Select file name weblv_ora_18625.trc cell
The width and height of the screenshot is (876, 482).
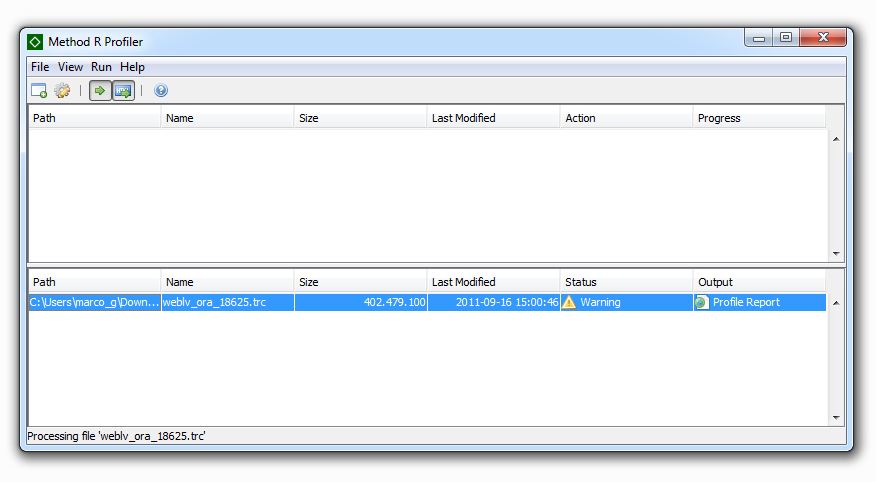point(227,302)
